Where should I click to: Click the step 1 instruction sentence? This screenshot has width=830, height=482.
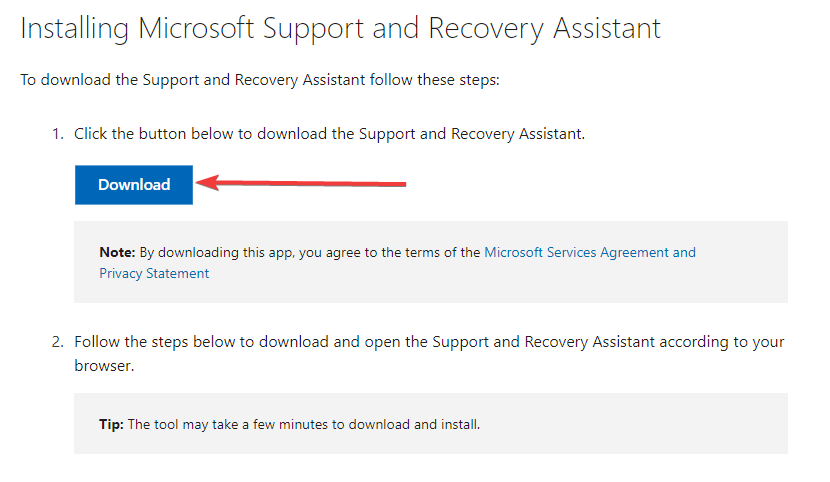pyautogui.click(x=329, y=134)
